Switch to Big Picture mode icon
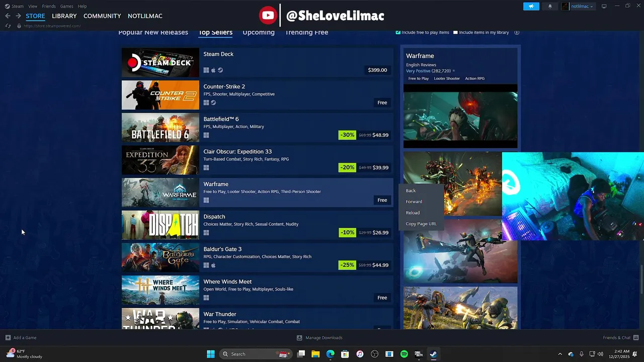 pyautogui.click(x=604, y=6)
